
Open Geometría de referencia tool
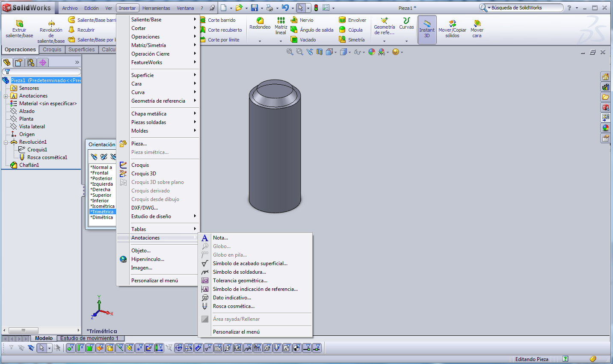384,27
